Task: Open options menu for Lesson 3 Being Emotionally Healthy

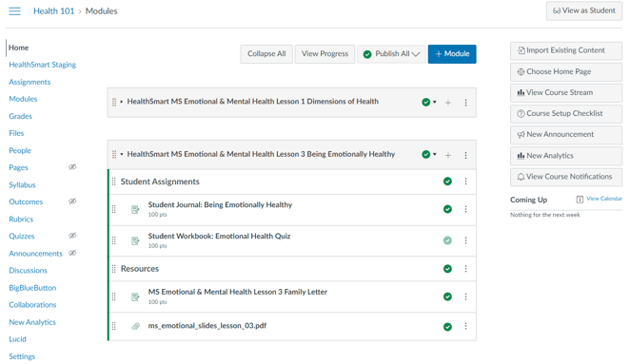Action: tap(465, 155)
